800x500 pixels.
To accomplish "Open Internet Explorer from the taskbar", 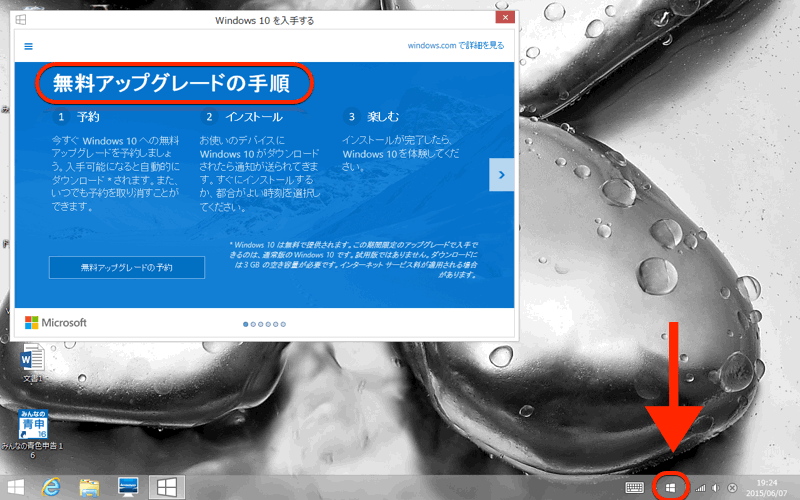I will (52, 487).
